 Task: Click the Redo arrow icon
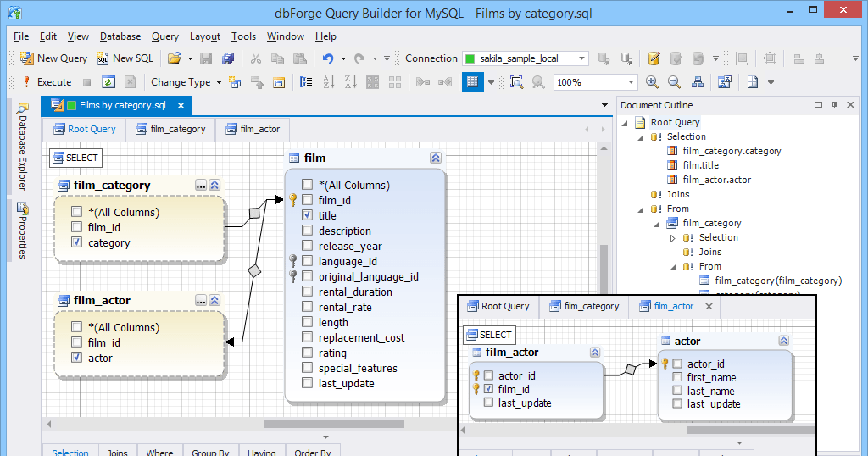[359, 58]
